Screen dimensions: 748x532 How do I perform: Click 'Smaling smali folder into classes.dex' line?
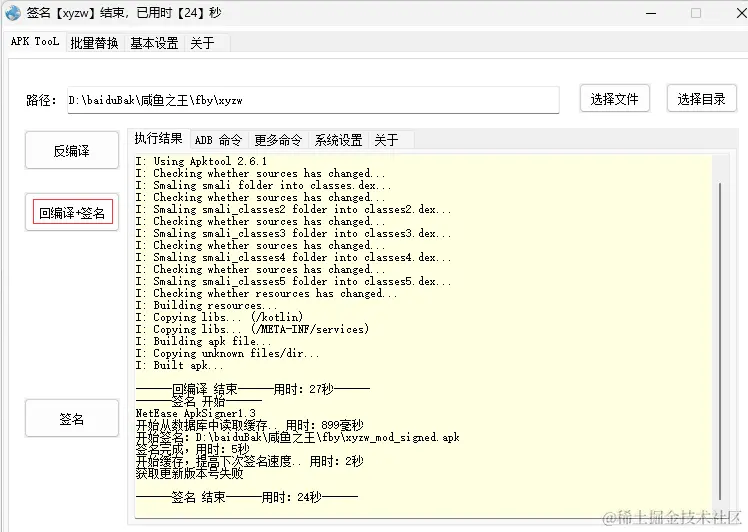pyautogui.click(x=263, y=185)
